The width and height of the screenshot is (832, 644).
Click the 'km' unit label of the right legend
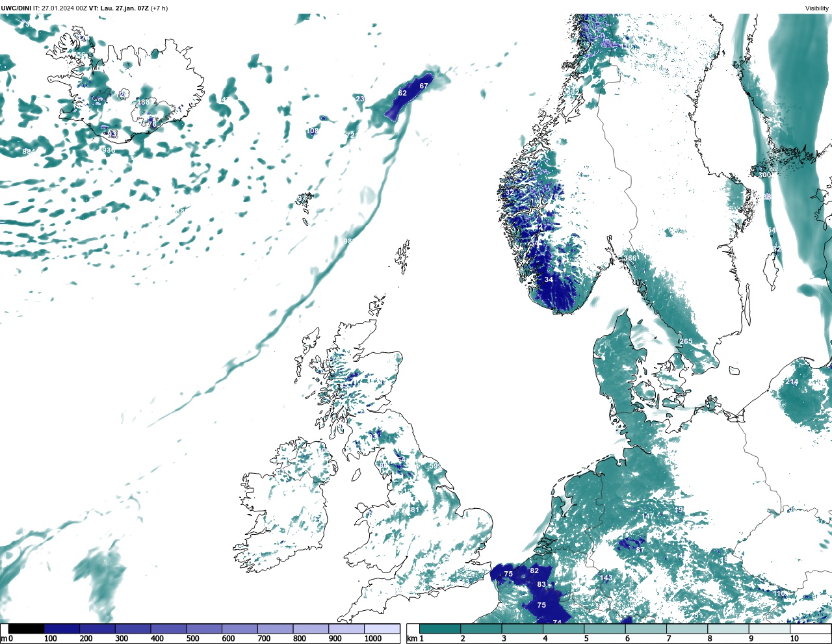(412, 639)
